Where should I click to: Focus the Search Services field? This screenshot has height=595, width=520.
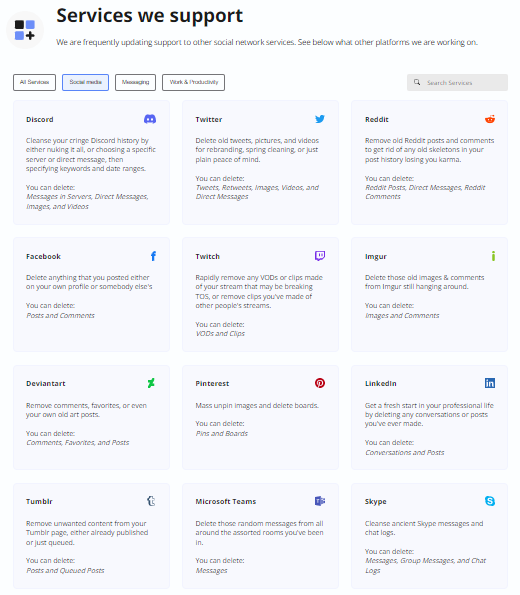[x=457, y=82]
